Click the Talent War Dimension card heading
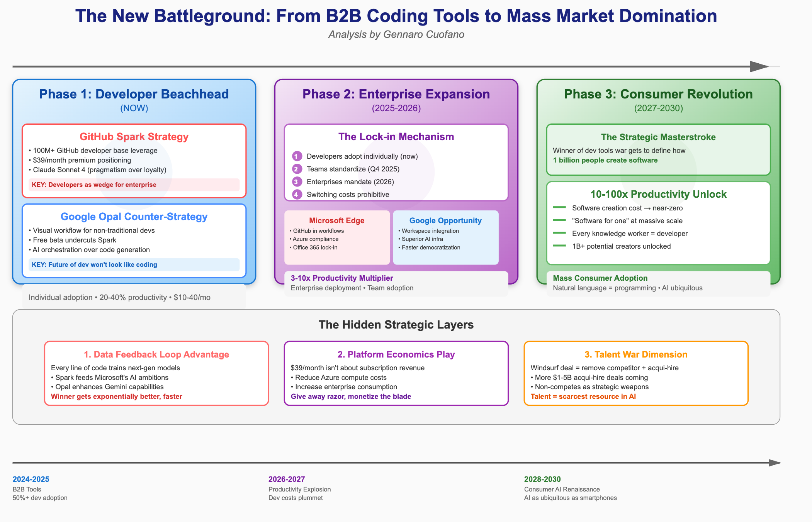The image size is (812, 522). point(636,354)
